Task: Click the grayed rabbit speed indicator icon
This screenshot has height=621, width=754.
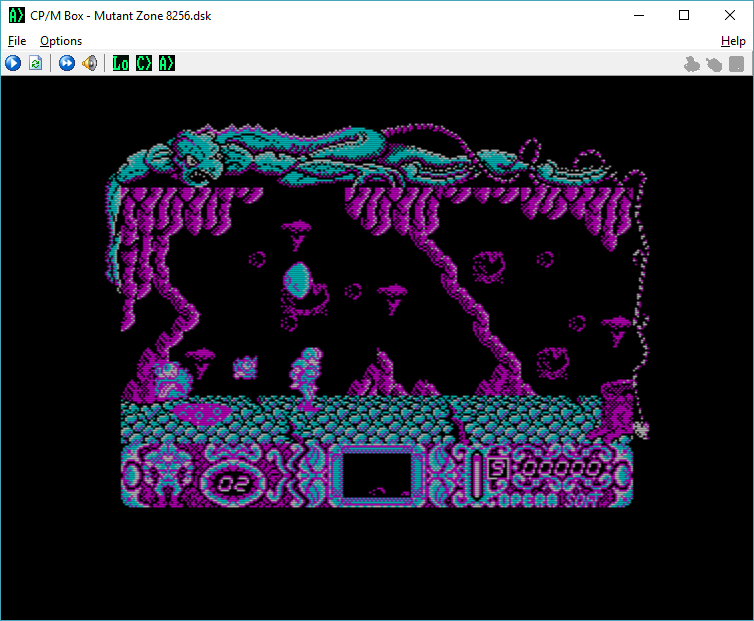Action: pos(691,64)
